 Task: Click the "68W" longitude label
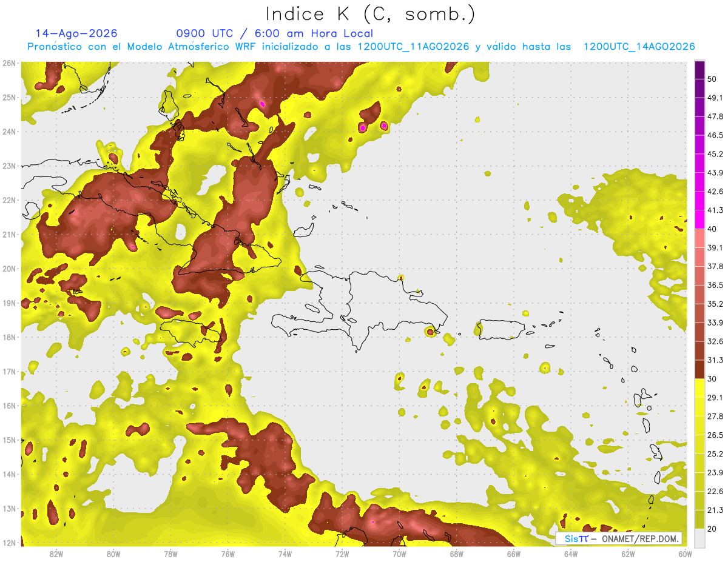pos(457,554)
